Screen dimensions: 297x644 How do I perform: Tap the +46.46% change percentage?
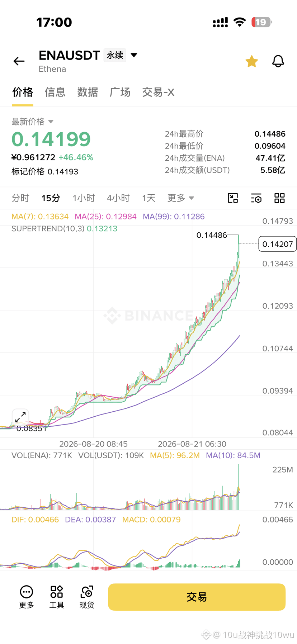[x=76, y=157]
